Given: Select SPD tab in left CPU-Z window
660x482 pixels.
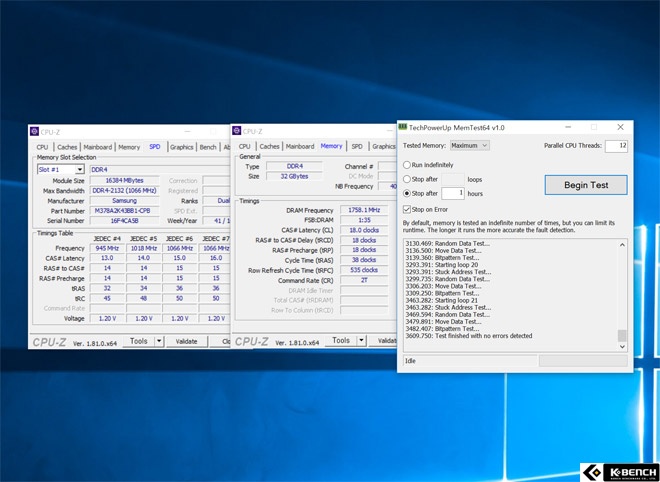Looking at the screenshot, I should (155, 146).
